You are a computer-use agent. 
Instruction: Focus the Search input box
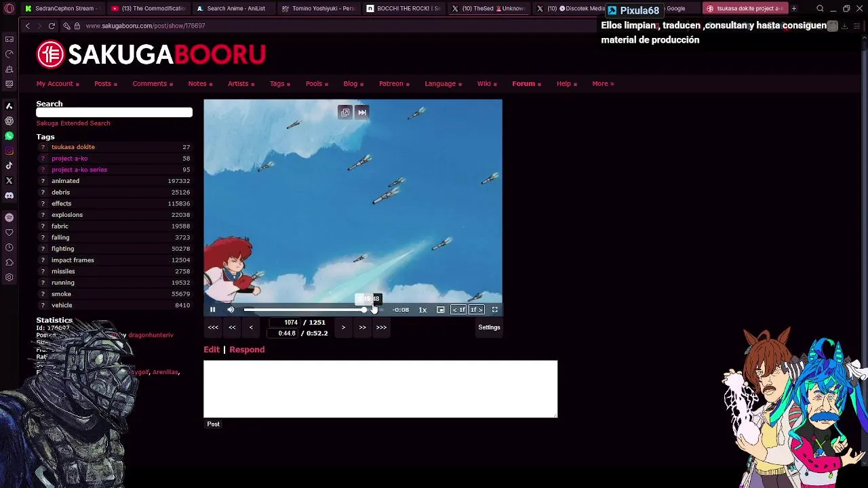[x=114, y=113]
